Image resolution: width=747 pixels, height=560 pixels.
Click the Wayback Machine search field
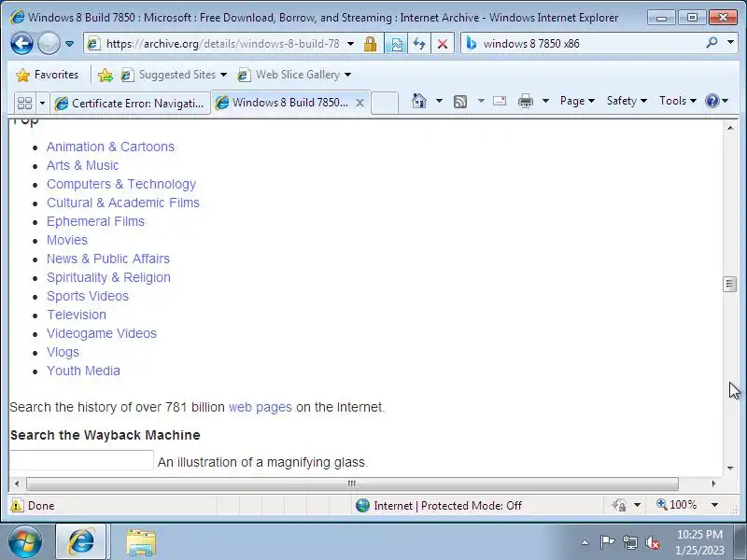coord(81,460)
